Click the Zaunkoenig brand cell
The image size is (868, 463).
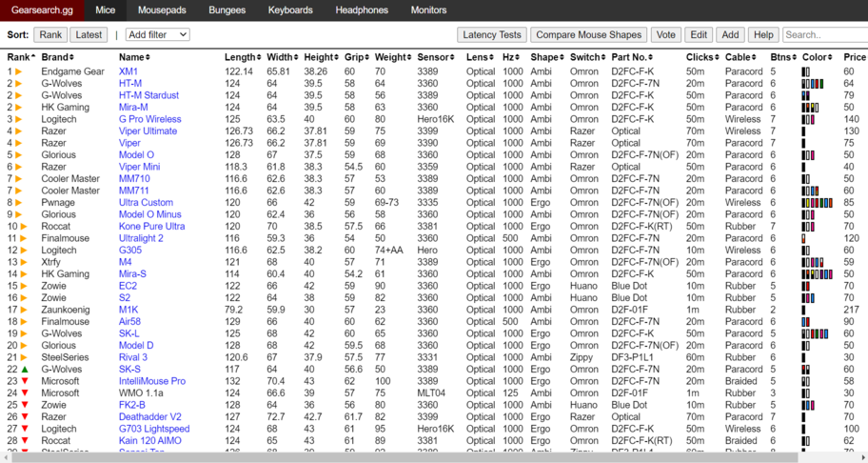[x=66, y=310]
